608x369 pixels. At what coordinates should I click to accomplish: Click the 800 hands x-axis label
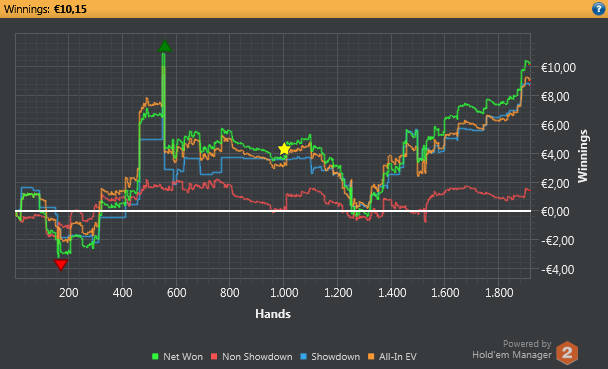pos(230,292)
